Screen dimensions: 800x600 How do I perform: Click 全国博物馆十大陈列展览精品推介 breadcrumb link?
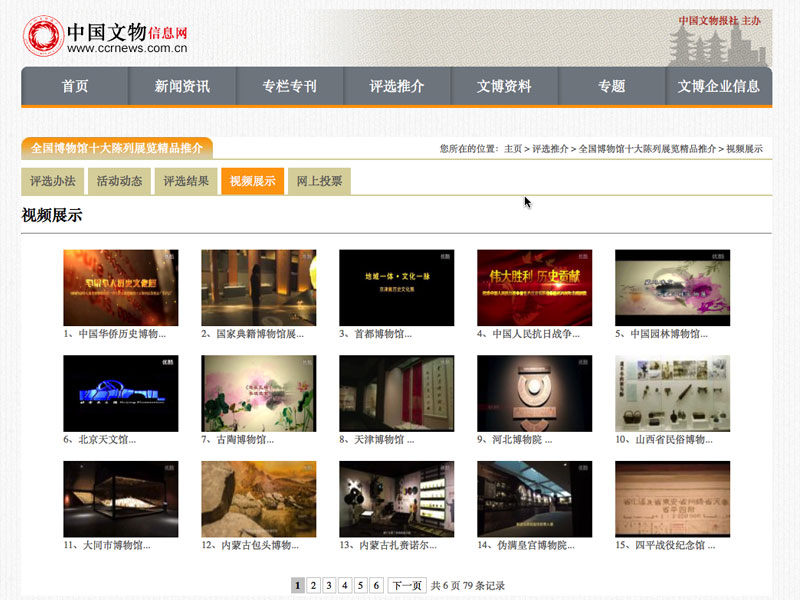click(x=647, y=149)
